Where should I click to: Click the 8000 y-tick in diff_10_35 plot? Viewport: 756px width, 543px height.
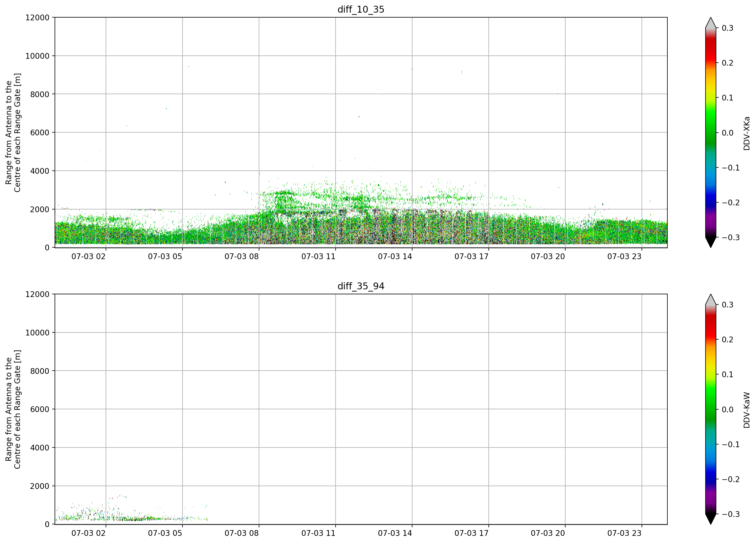click(40, 94)
